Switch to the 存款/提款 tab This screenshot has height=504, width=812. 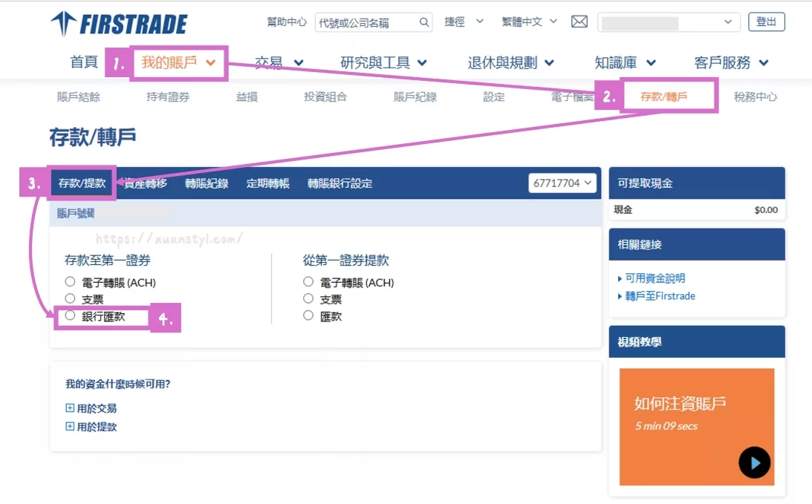[x=82, y=183]
